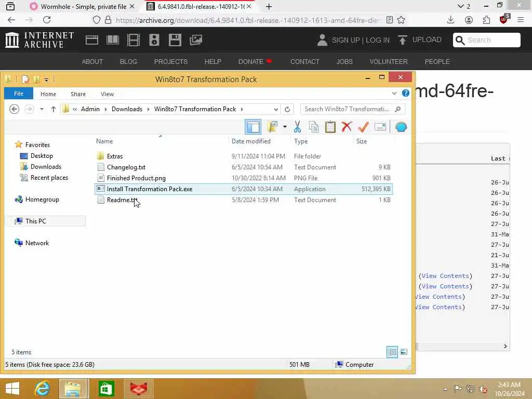The image size is (532, 399).
Task: Go up one folder level arrow
Action: coord(54,109)
